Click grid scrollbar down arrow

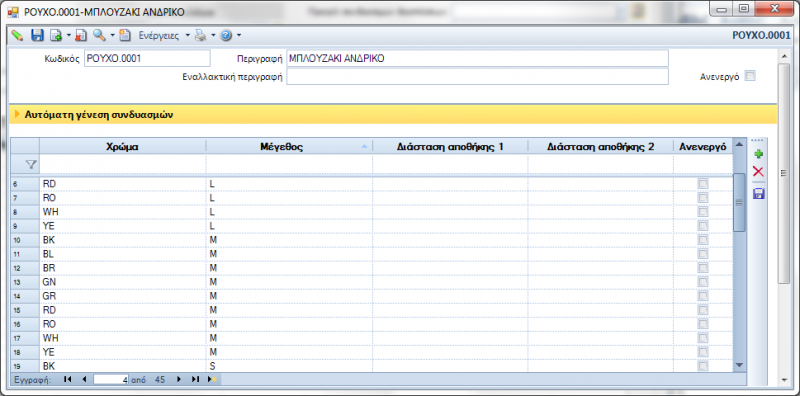pyautogui.click(x=739, y=365)
